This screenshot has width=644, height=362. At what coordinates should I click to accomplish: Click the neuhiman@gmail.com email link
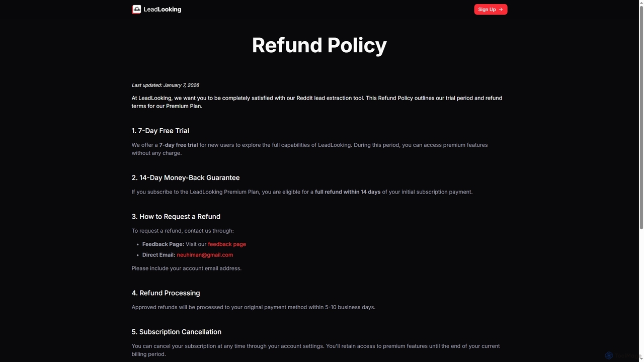click(205, 255)
